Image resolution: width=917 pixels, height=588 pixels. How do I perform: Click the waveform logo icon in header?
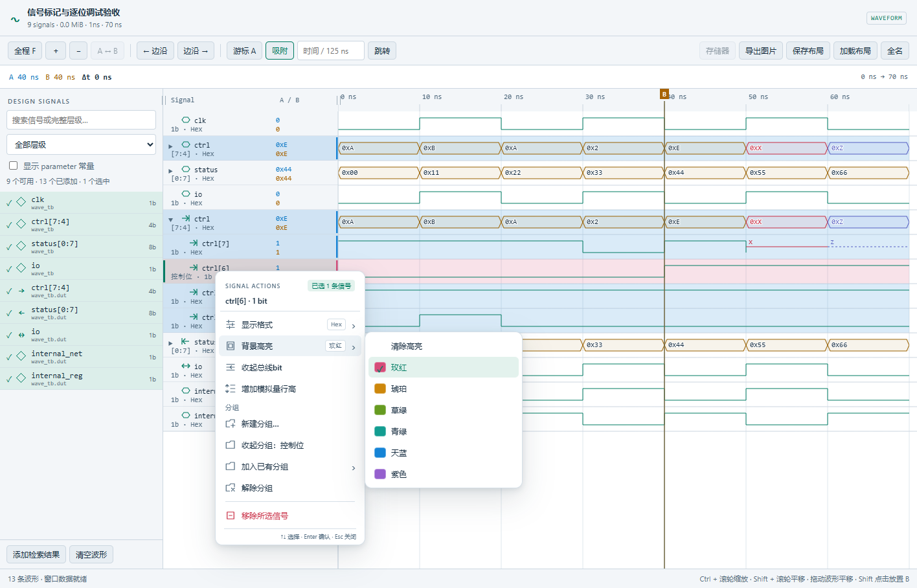point(15,19)
